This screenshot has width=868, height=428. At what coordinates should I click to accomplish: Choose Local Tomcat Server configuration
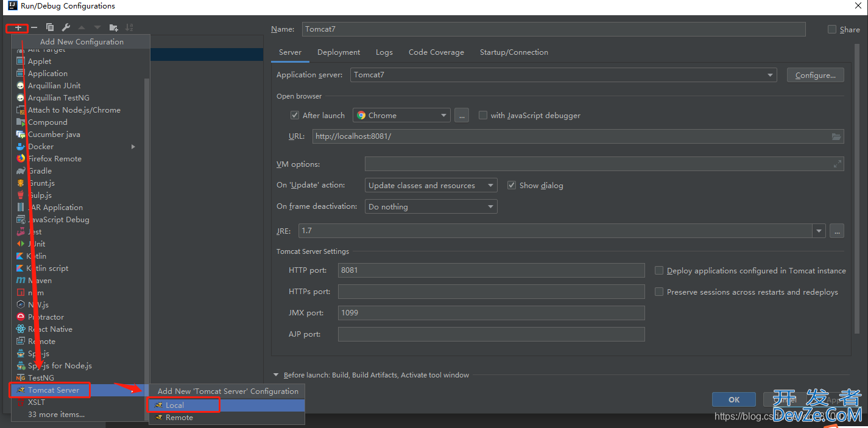coord(227,405)
